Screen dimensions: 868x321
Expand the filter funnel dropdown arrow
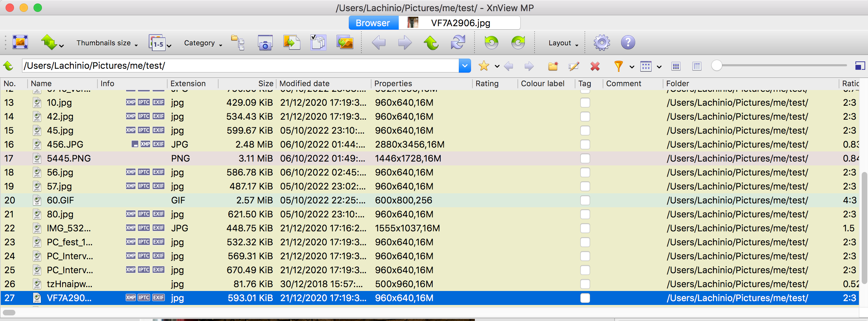(632, 67)
